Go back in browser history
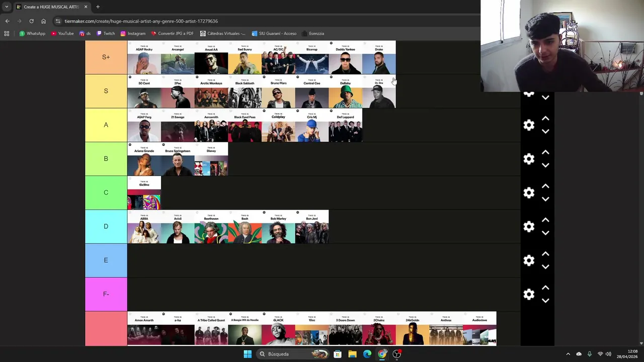The height and width of the screenshot is (362, 644). click(x=7, y=21)
